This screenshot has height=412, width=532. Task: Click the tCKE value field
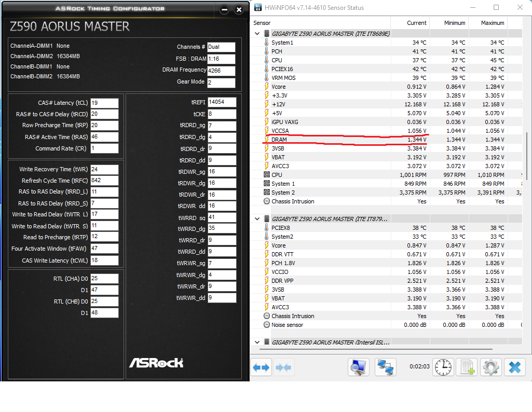(222, 114)
